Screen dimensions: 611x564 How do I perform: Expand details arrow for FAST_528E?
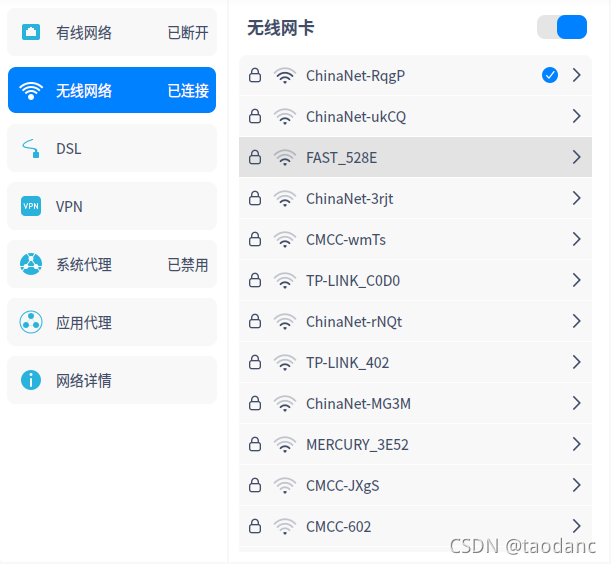577,157
